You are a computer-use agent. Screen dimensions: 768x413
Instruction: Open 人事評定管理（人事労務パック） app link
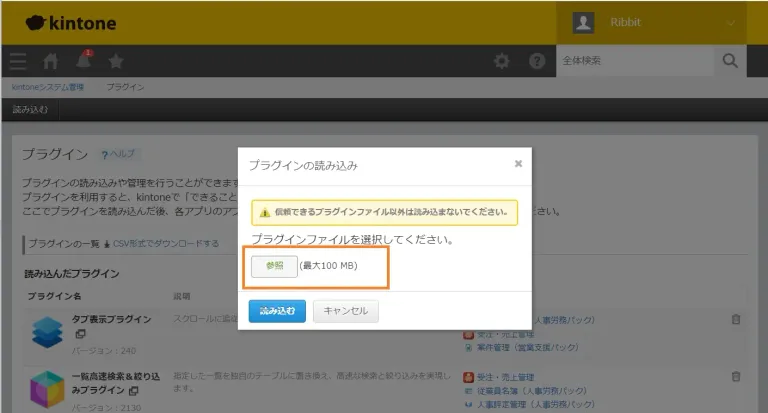click(535, 405)
